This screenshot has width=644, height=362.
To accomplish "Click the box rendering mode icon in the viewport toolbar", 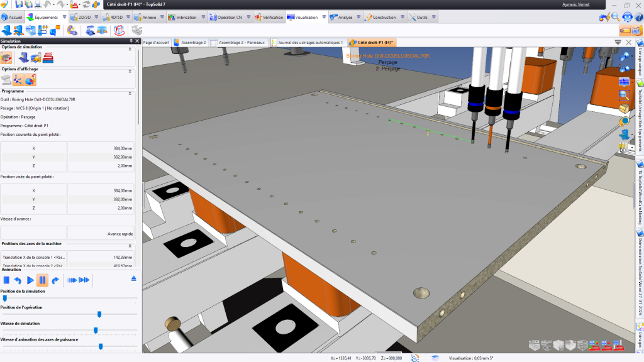I will tap(624, 108).
